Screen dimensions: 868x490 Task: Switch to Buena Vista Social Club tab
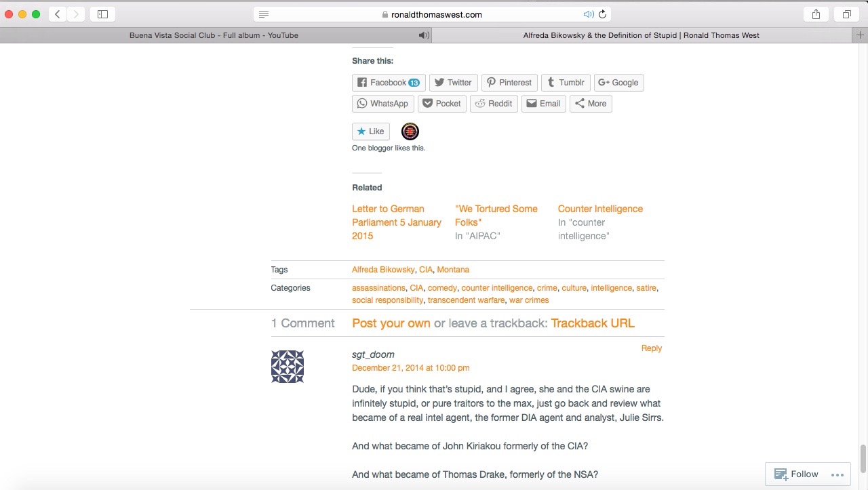pyautogui.click(x=214, y=35)
